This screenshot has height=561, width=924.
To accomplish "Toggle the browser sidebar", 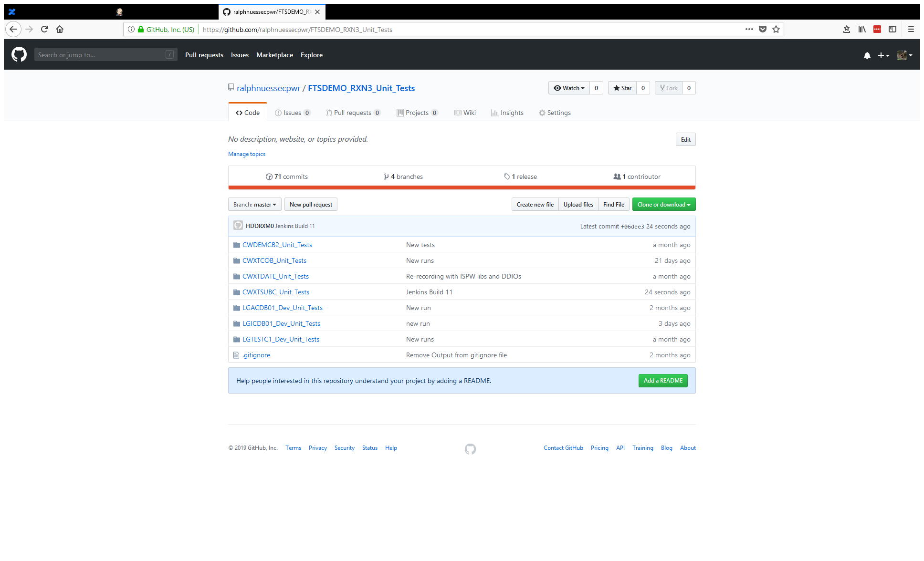I will pos(892,29).
